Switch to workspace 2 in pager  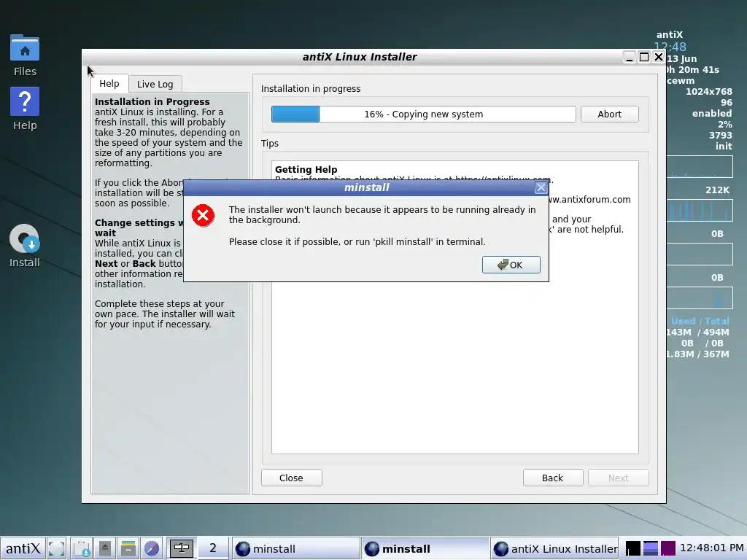pyautogui.click(x=212, y=548)
